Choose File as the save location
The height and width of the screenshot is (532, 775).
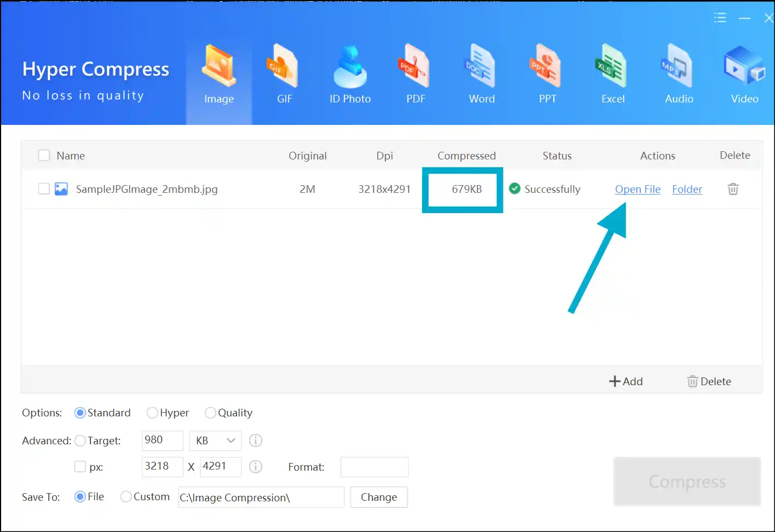coord(89,496)
